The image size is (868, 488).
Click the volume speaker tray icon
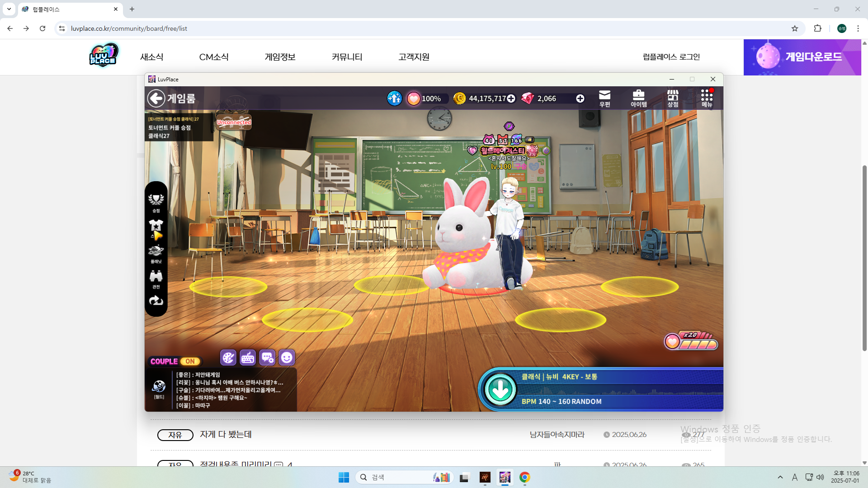tap(820, 477)
